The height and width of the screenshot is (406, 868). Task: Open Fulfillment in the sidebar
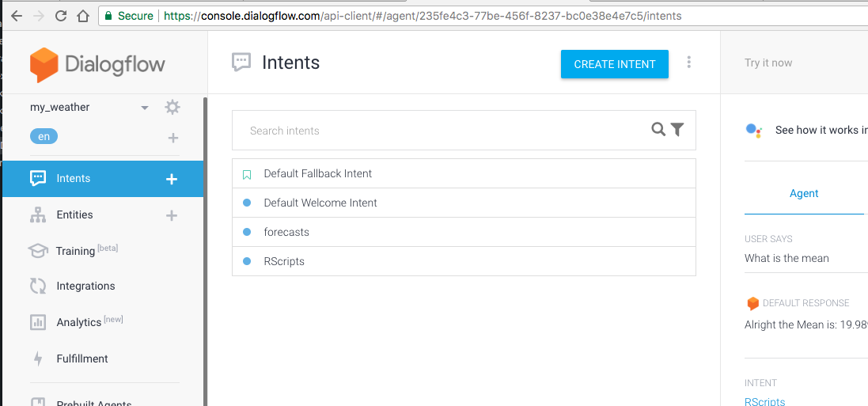(x=82, y=359)
